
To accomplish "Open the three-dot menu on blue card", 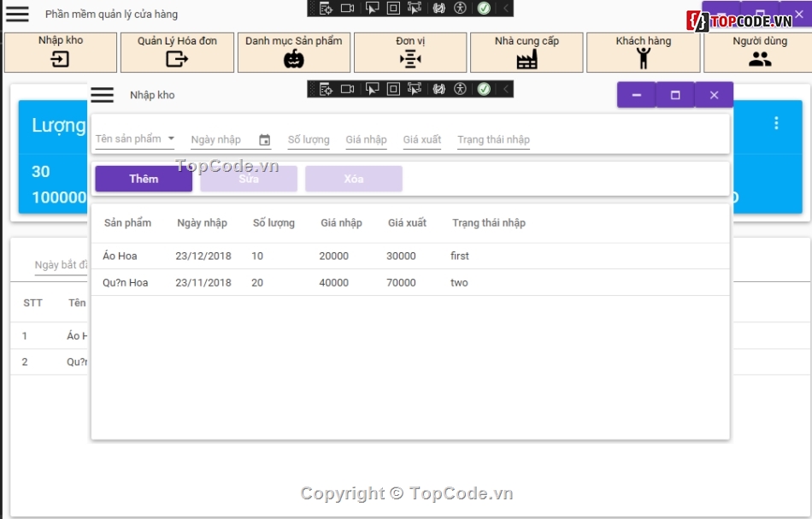I will coord(776,123).
